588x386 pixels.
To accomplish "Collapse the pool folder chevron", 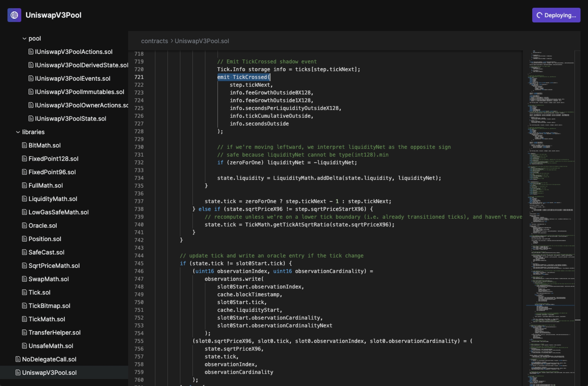I will click(x=24, y=39).
